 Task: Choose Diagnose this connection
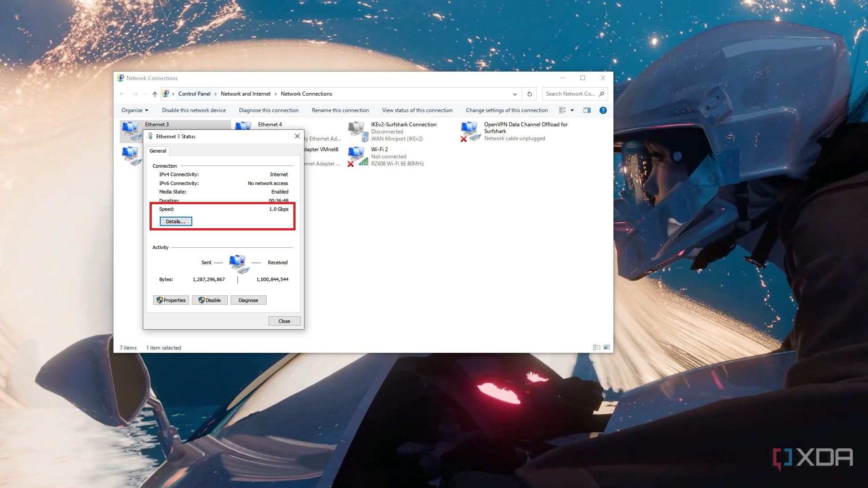pos(268,110)
